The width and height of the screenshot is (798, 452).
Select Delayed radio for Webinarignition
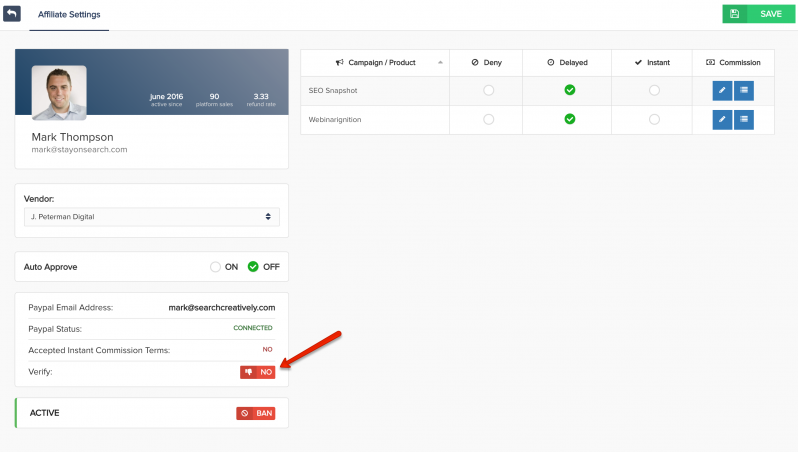click(569, 120)
